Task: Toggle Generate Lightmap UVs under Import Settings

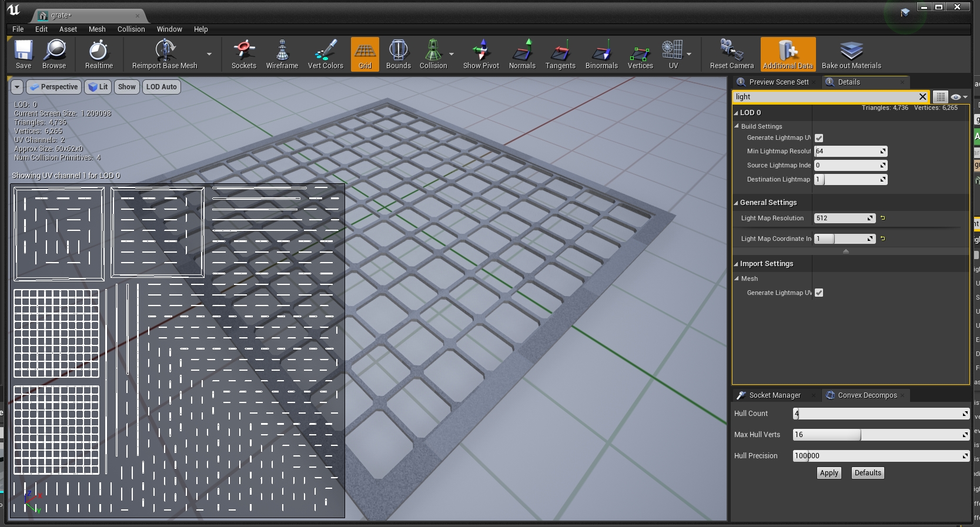Action: (819, 293)
